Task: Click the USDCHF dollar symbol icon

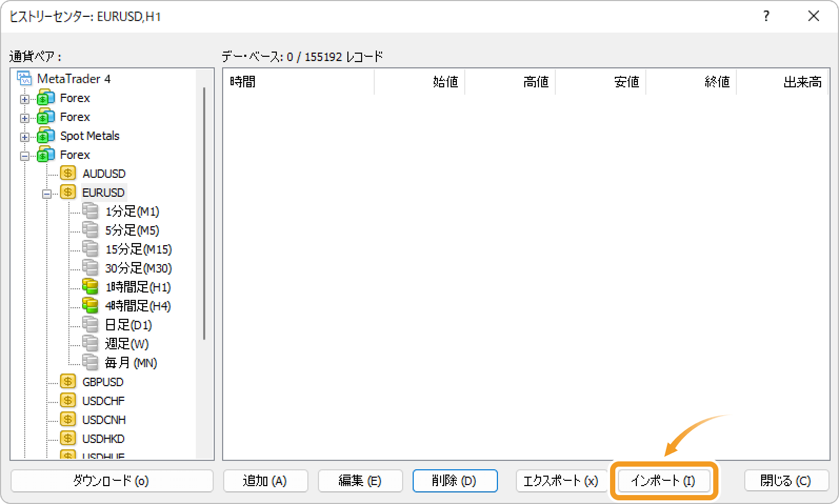Action: [x=68, y=400]
